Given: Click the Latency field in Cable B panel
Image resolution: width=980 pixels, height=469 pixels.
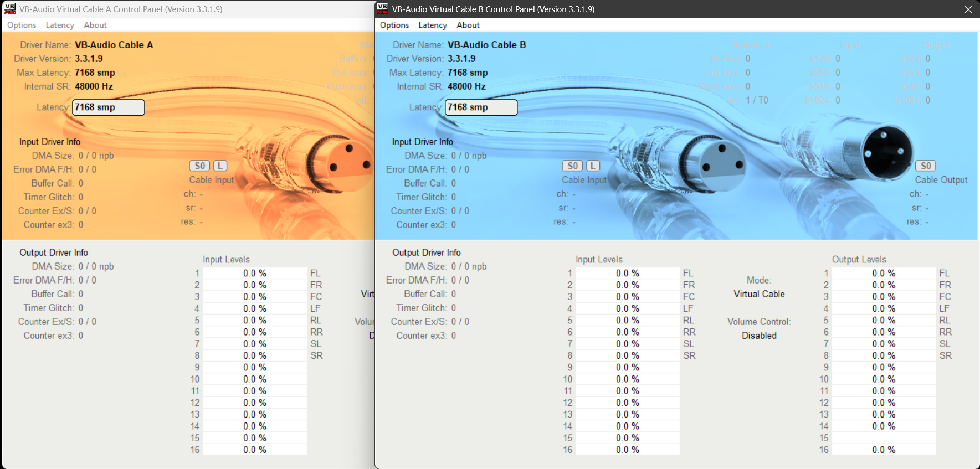Looking at the screenshot, I should (x=481, y=107).
